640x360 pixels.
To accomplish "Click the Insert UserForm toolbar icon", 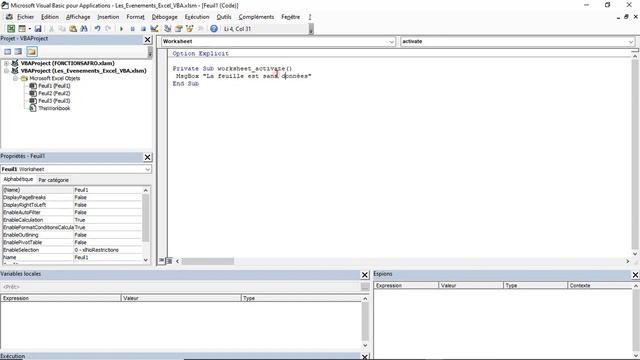I will tap(22, 29).
